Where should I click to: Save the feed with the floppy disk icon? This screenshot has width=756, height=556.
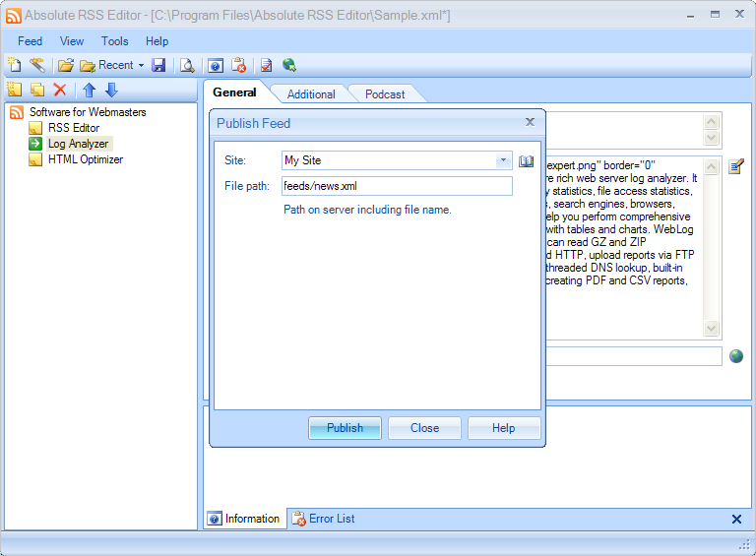[x=158, y=65]
